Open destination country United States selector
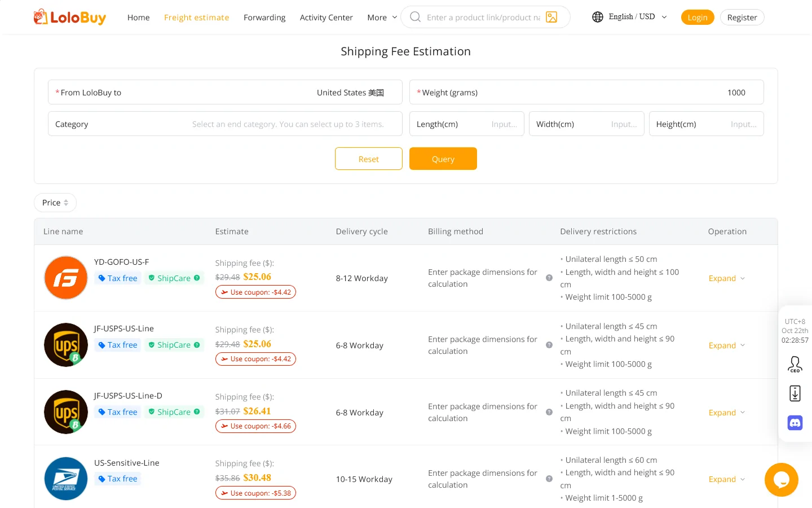Viewport: 812px width, 508px height. (225, 92)
